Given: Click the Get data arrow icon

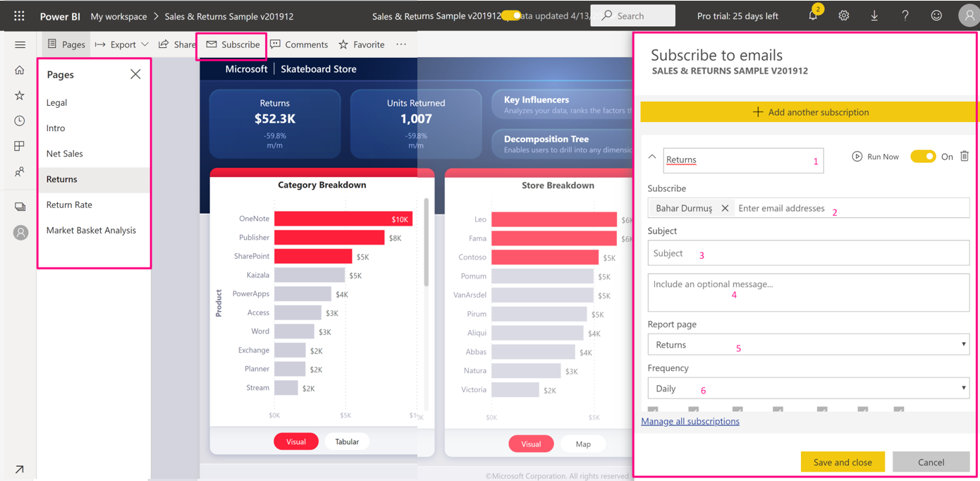Looking at the screenshot, I should tap(19, 470).
